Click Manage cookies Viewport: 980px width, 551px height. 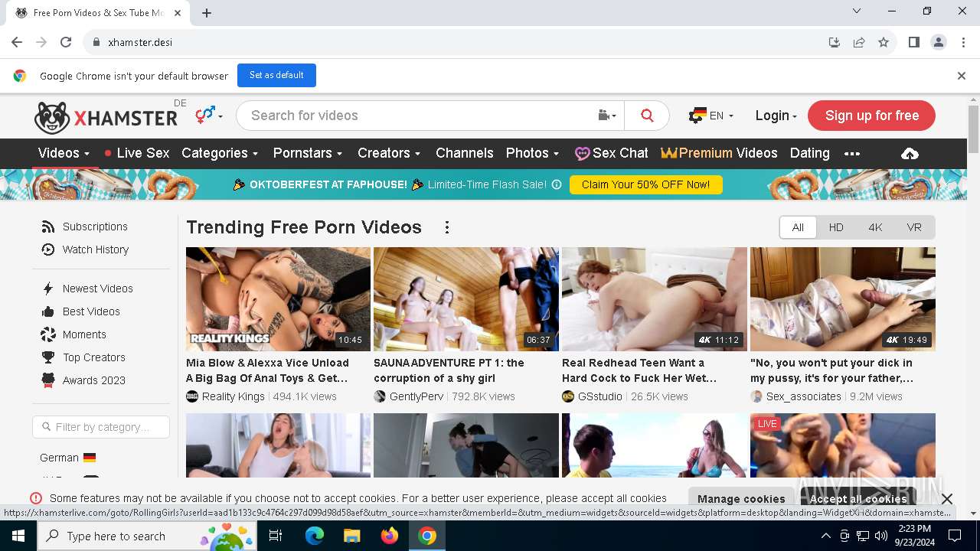point(741,499)
